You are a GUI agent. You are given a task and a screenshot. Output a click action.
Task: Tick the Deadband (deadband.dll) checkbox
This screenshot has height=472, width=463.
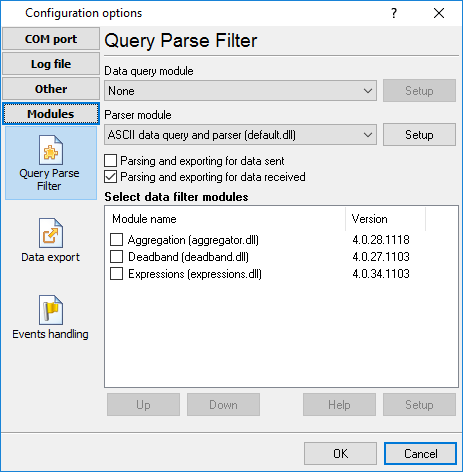[116, 257]
